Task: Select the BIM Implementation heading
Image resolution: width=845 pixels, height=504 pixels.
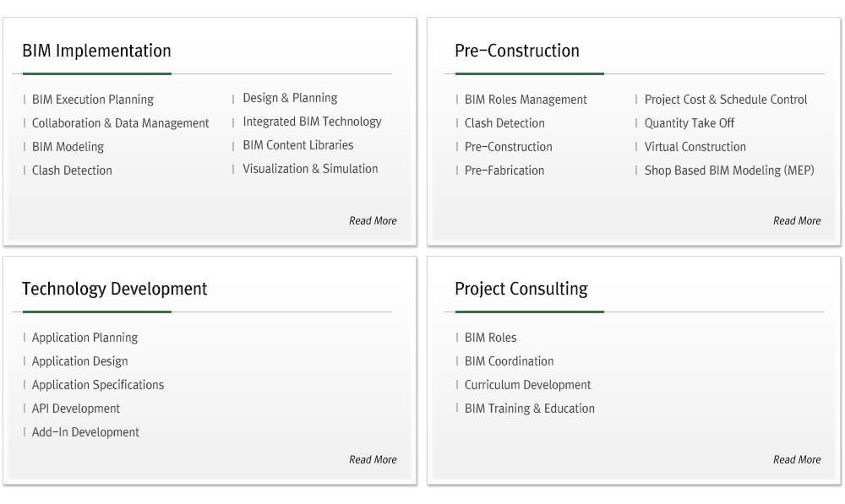Action: pos(96,51)
